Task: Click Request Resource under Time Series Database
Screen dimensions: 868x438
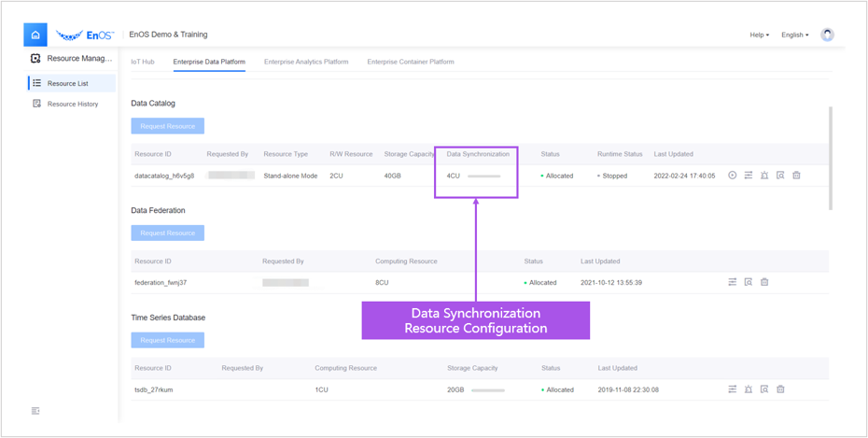Action: pyautogui.click(x=167, y=340)
